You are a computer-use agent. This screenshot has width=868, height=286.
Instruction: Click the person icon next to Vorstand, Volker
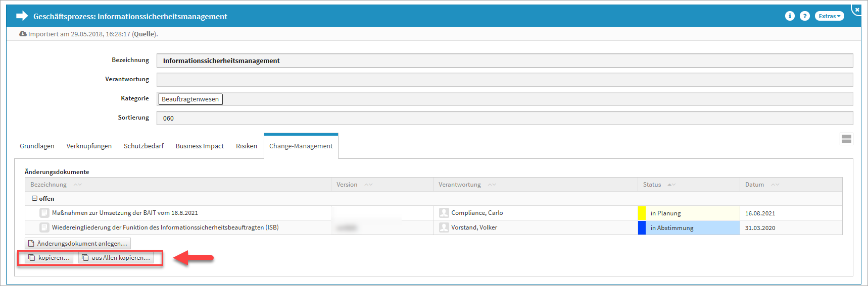(444, 227)
